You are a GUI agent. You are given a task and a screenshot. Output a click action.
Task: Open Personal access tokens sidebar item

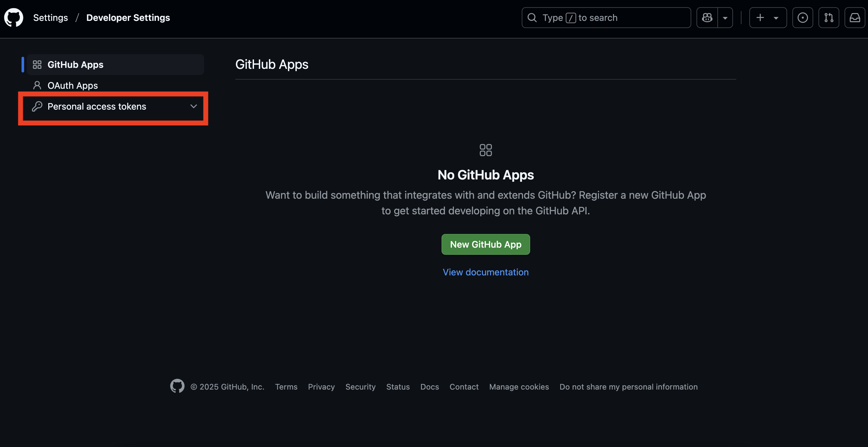115,106
